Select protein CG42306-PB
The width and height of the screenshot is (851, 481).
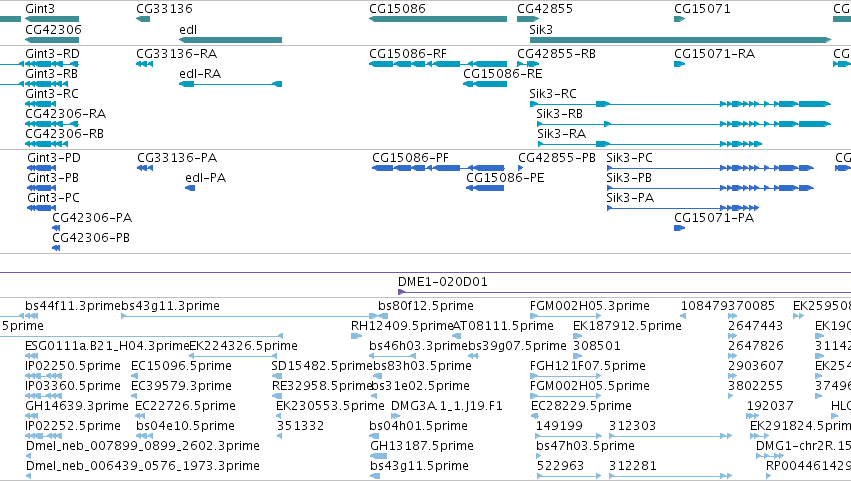pyautogui.click(x=91, y=238)
